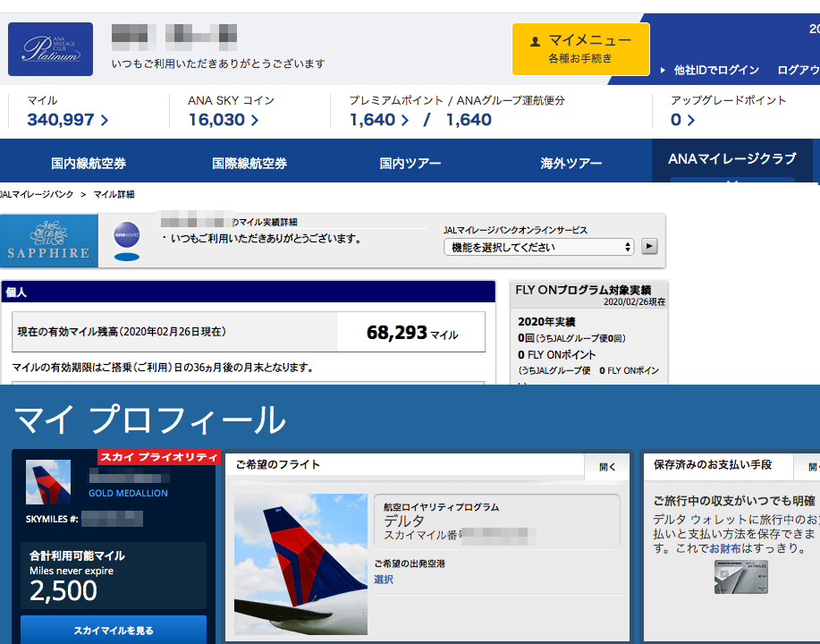Screen dimensions: 820x644
Task: Click the 68,293 マイル balance value
Action: pos(412,332)
